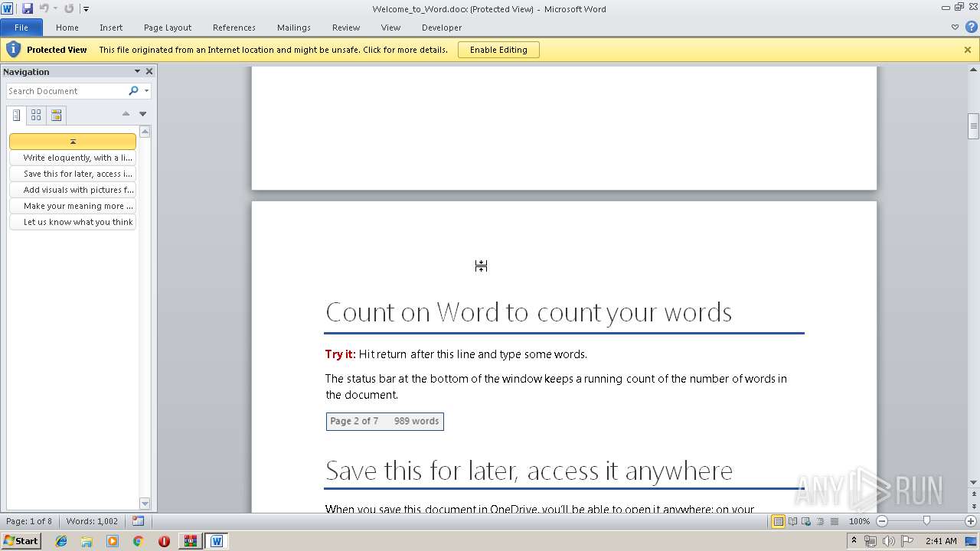Image resolution: width=980 pixels, height=551 pixels.
Task: Click Previous Heading up arrow in Navigation pane
Action: click(126, 114)
